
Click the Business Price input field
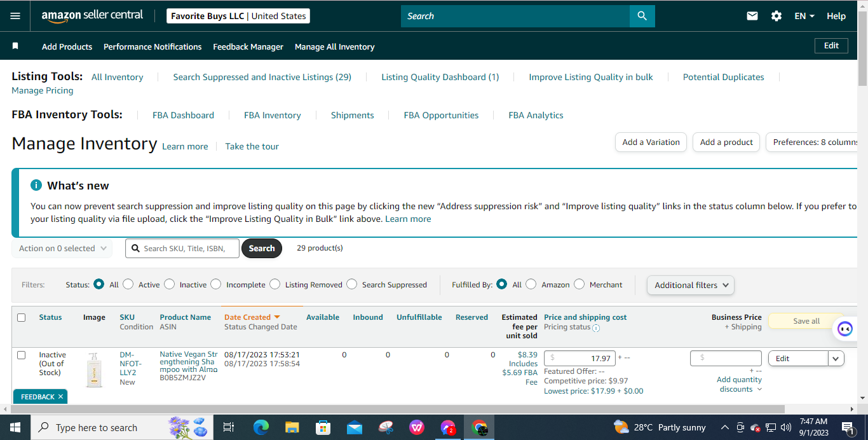(726, 358)
